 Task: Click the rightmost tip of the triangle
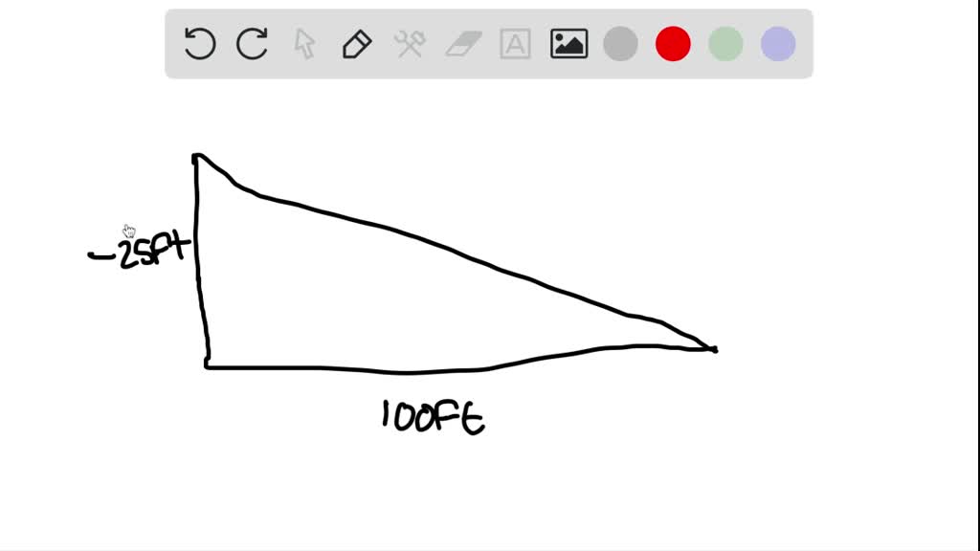(x=713, y=349)
